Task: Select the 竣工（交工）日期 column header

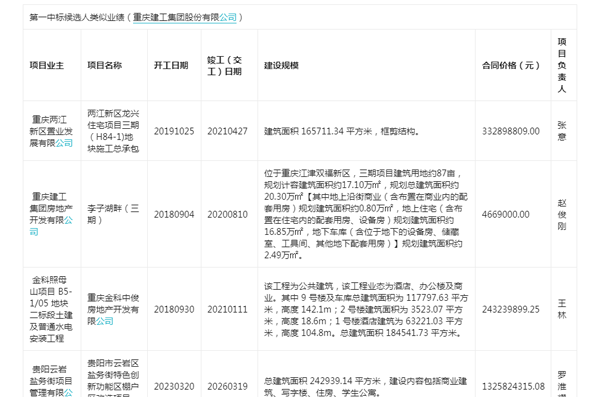Action: point(225,65)
